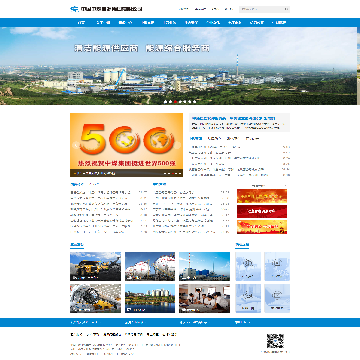Screen dimensions: 360x360
Task: Show the previous slide in the 500 slideshow
Action: click(x=75, y=145)
